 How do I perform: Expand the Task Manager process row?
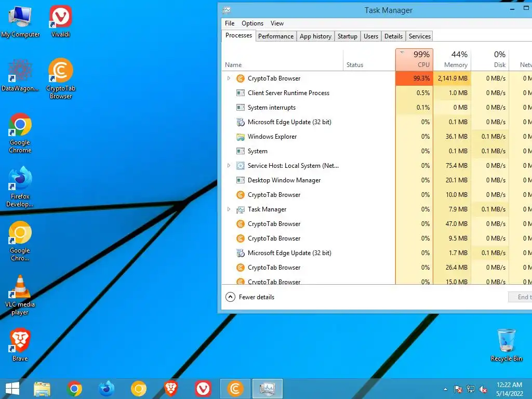(229, 209)
